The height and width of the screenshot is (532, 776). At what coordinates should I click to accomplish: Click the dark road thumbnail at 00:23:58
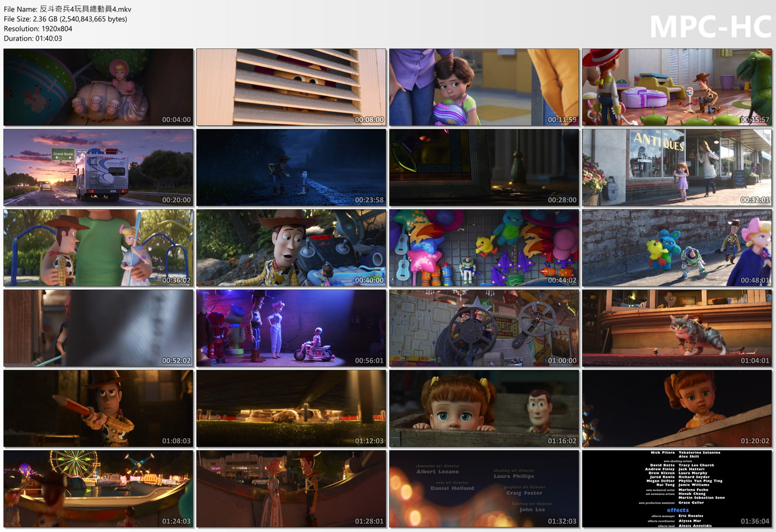291,167
